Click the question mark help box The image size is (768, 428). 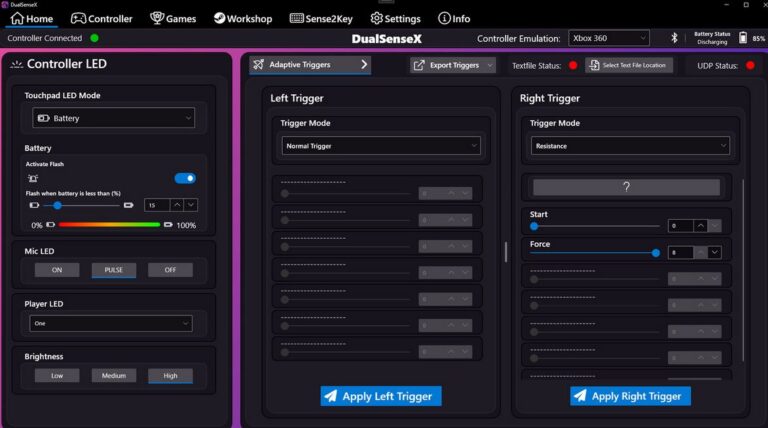tap(625, 187)
